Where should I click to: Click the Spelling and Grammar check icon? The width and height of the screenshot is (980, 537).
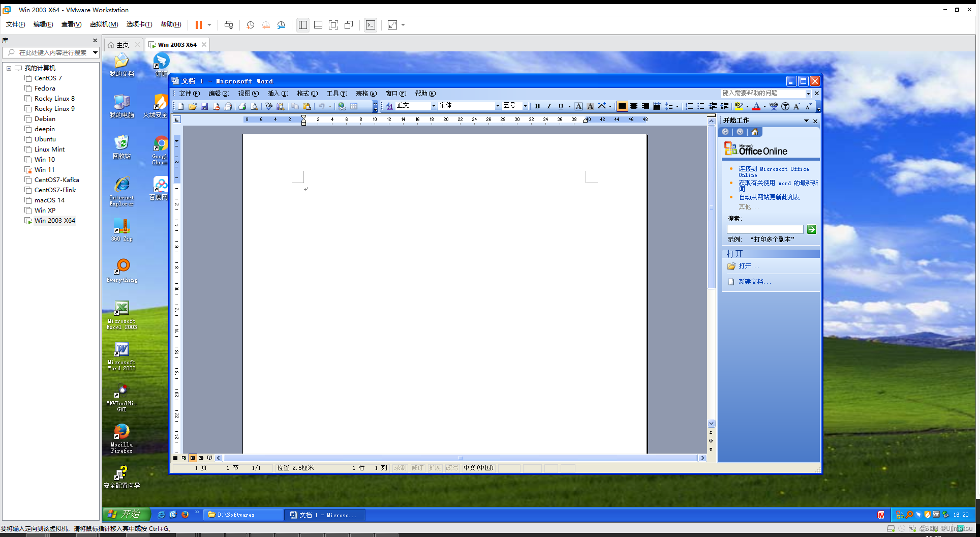click(x=268, y=106)
